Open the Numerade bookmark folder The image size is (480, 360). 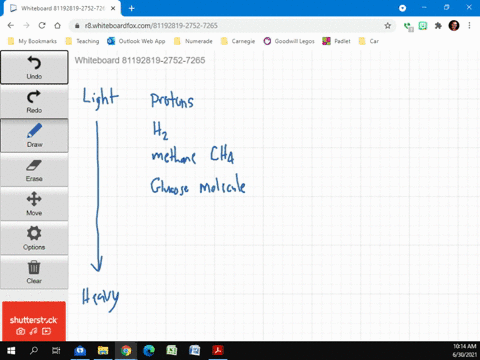193,41
